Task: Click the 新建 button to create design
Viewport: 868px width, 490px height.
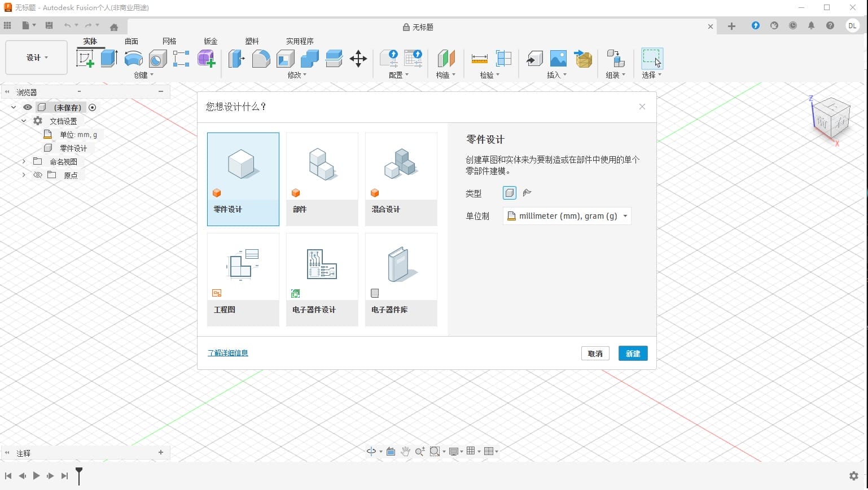Action: (633, 353)
